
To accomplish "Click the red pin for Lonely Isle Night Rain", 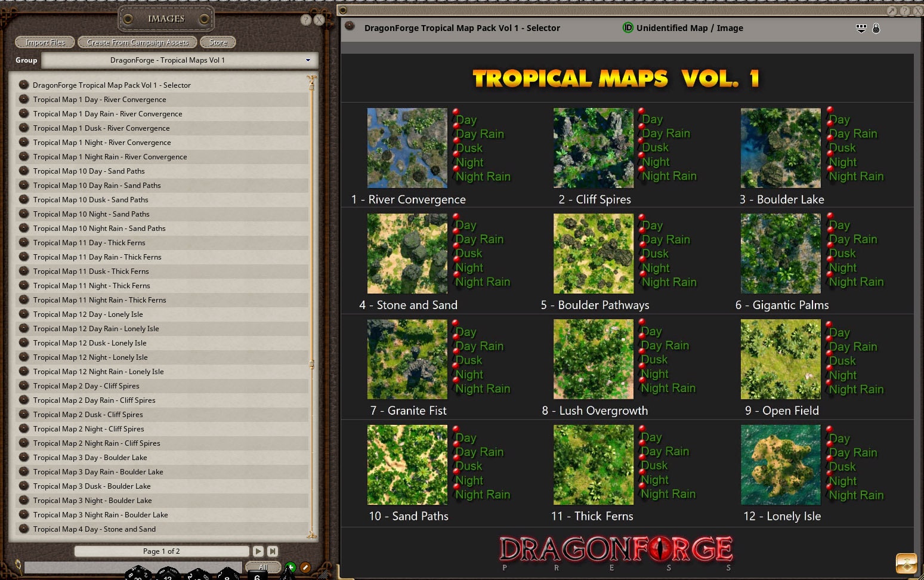I will click(830, 487).
